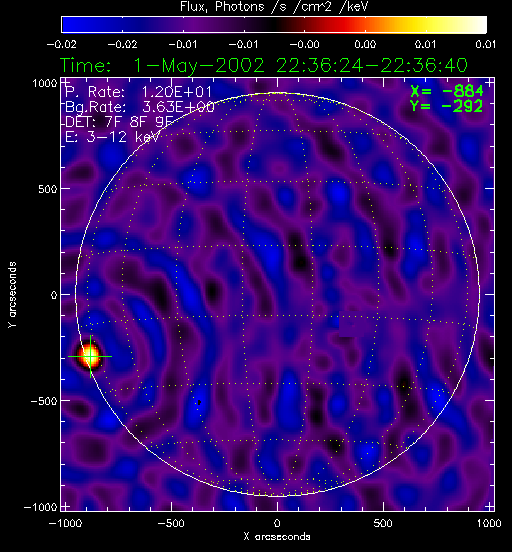This screenshot has height=552, width=512.
Task: Click the X= -884 coordinate readout
Action: point(447,91)
